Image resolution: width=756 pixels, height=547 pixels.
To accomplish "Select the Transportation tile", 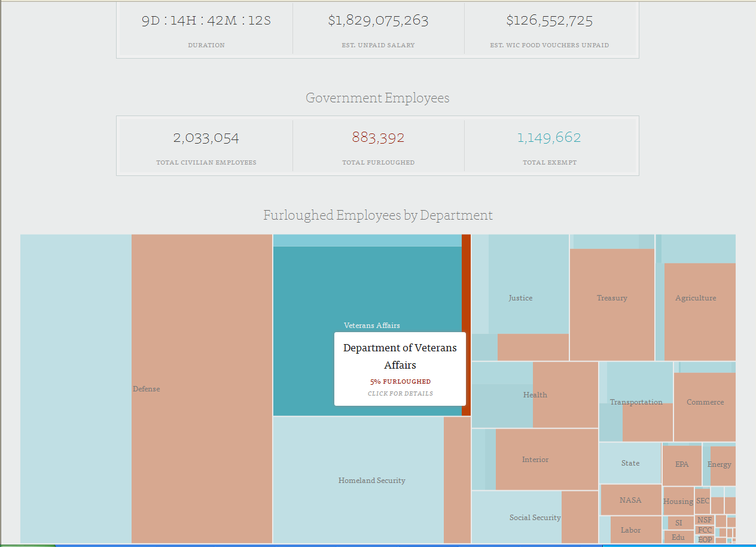I will [636, 402].
